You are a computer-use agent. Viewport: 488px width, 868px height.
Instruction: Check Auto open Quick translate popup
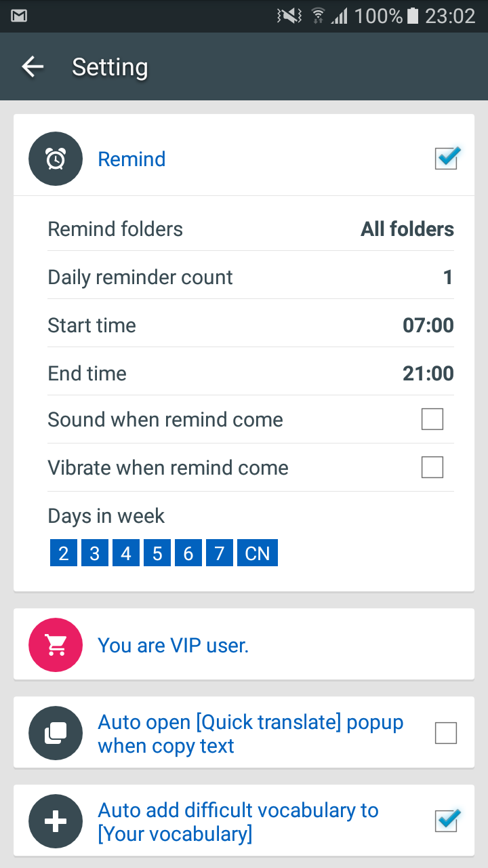(x=446, y=733)
